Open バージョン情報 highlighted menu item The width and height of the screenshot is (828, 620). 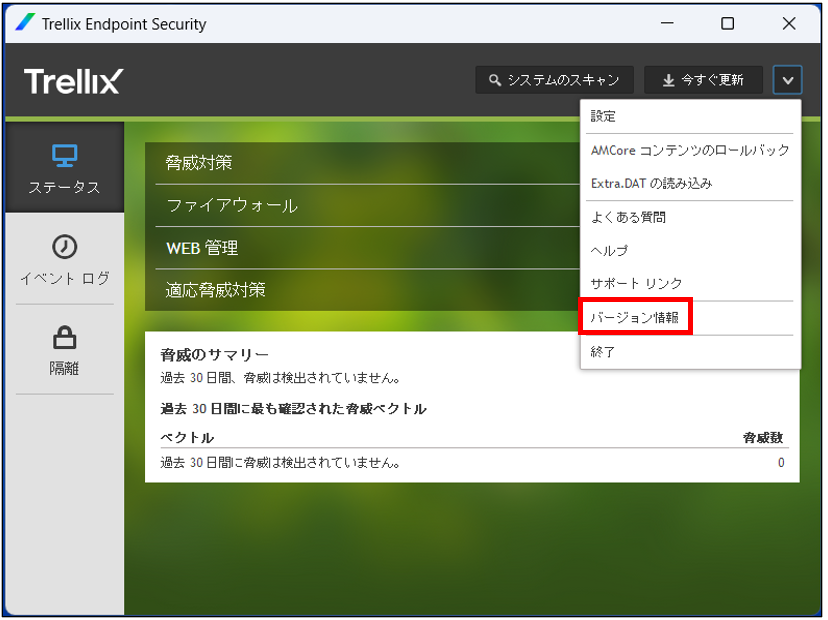[x=635, y=317]
